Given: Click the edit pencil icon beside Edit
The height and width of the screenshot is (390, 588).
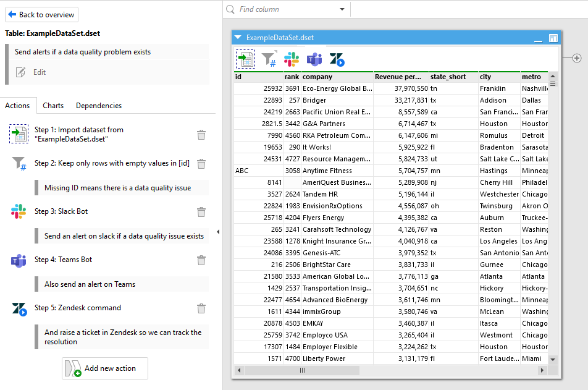Looking at the screenshot, I should click(x=20, y=72).
